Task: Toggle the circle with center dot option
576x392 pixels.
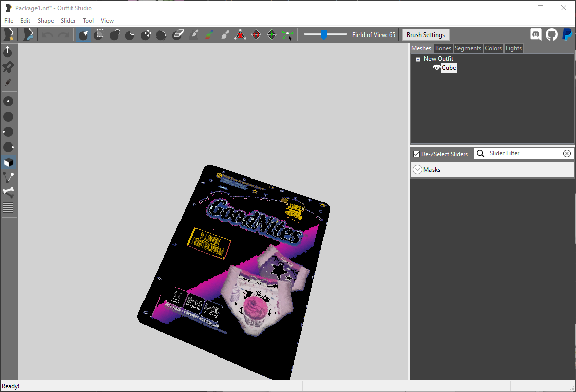Action: tap(8, 101)
